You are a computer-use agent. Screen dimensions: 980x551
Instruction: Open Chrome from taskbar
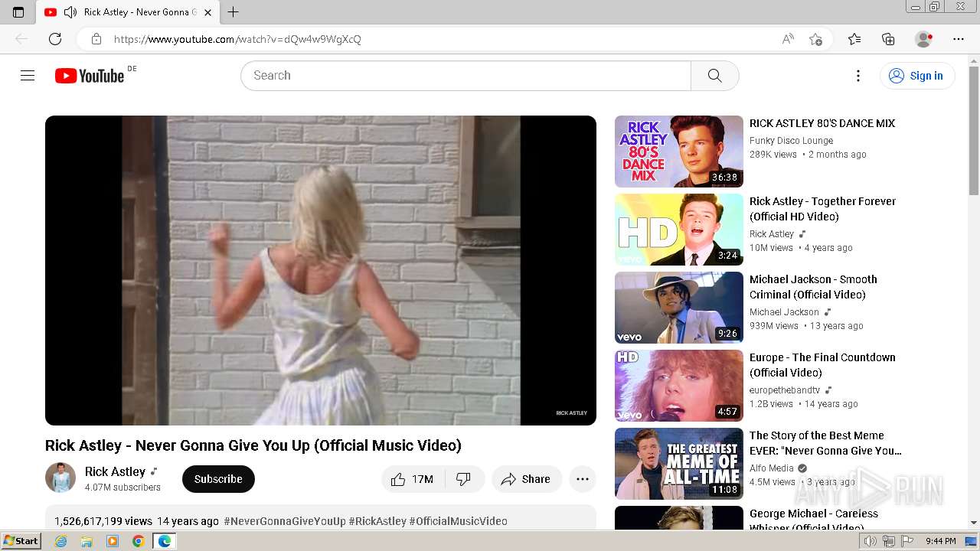tap(139, 541)
